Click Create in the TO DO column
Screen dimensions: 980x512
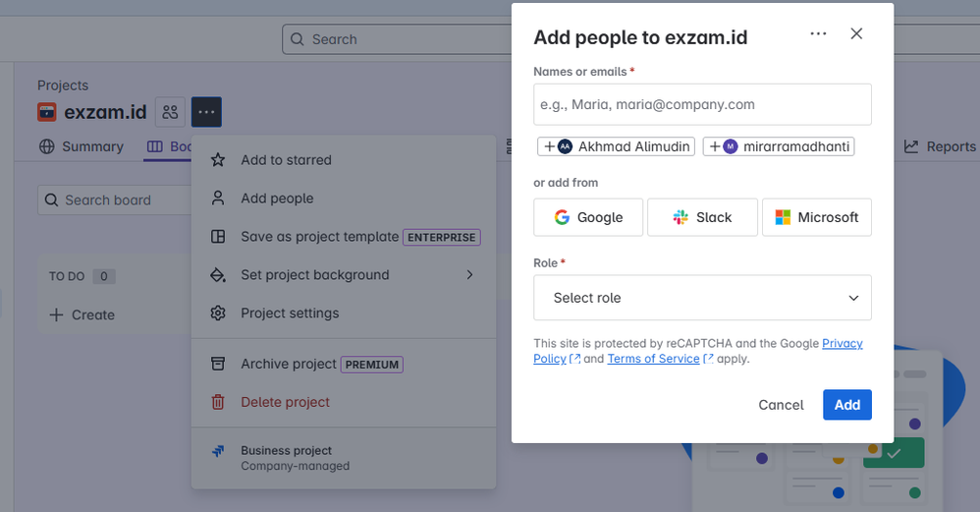[82, 314]
